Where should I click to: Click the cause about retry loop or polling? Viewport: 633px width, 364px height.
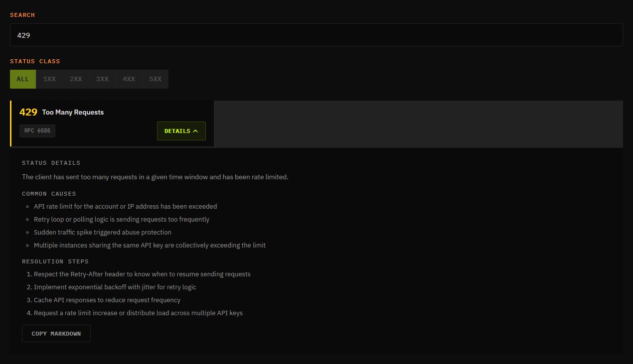tap(122, 219)
